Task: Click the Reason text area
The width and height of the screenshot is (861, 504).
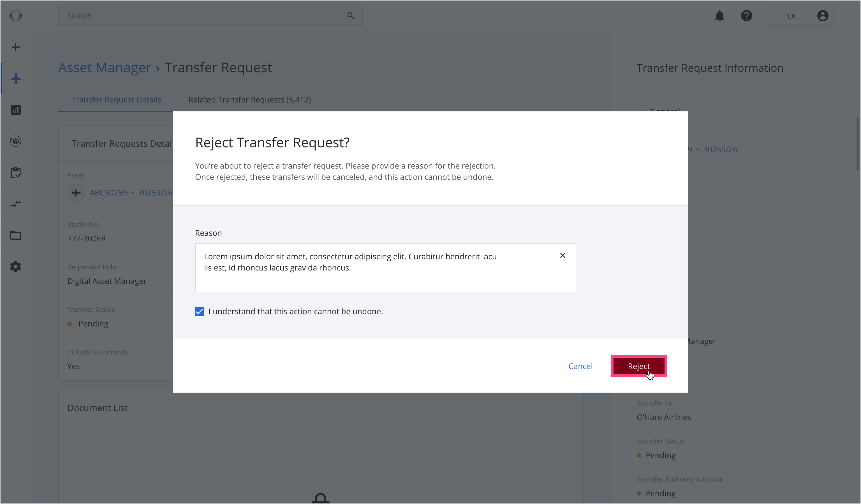Action: click(385, 268)
